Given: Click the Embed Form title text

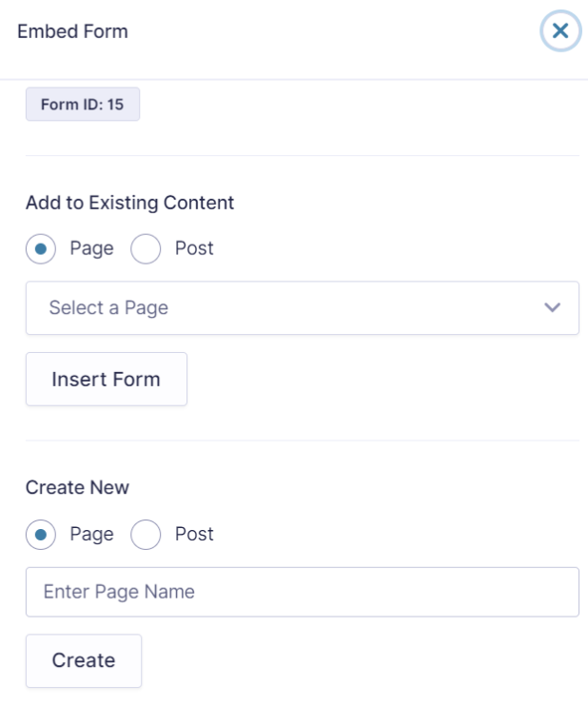Looking at the screenshot, I should [72, 31].
